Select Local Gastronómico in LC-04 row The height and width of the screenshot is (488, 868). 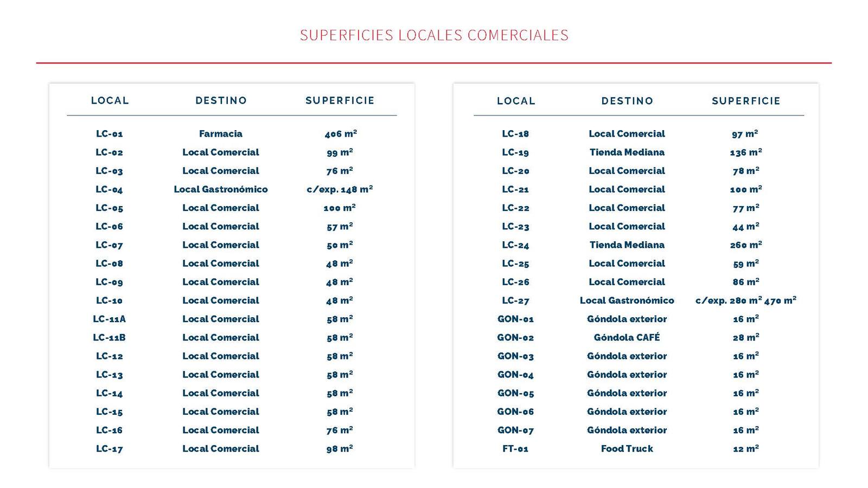tap(221, 189)
